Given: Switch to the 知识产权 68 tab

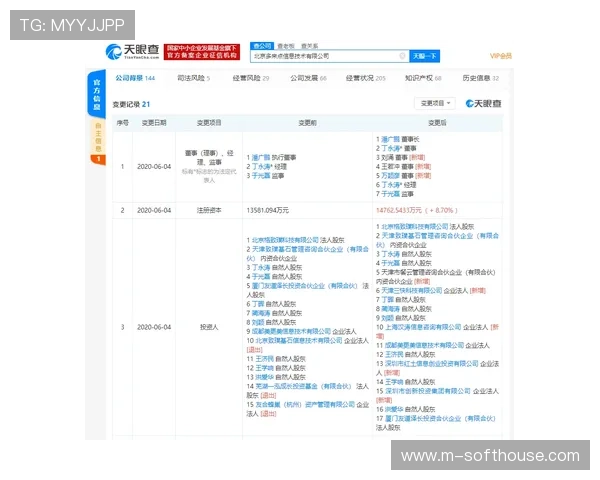Looking at the screenshot, I should click(x=423, y=78).
